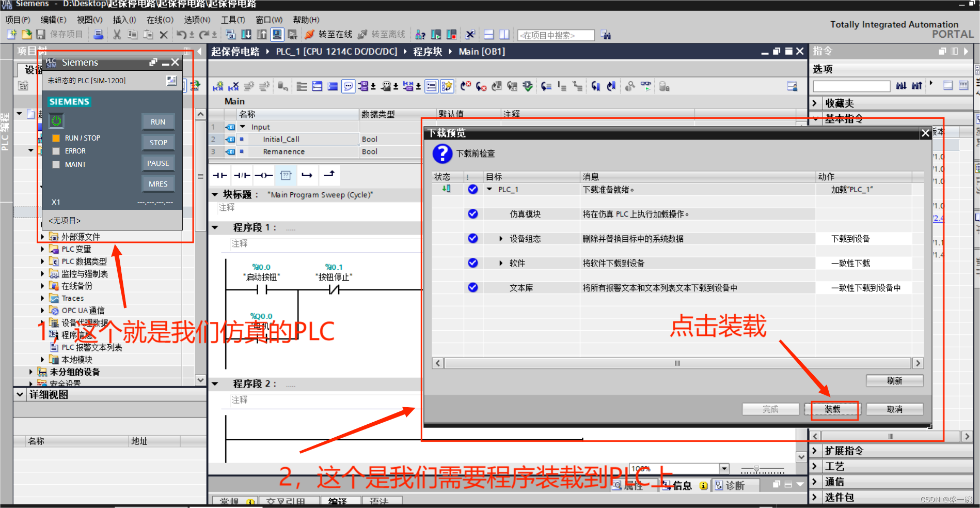Viewport: 980px width, 508px height.
Task: Click the start CPU icon
Action: coord(436,35)
